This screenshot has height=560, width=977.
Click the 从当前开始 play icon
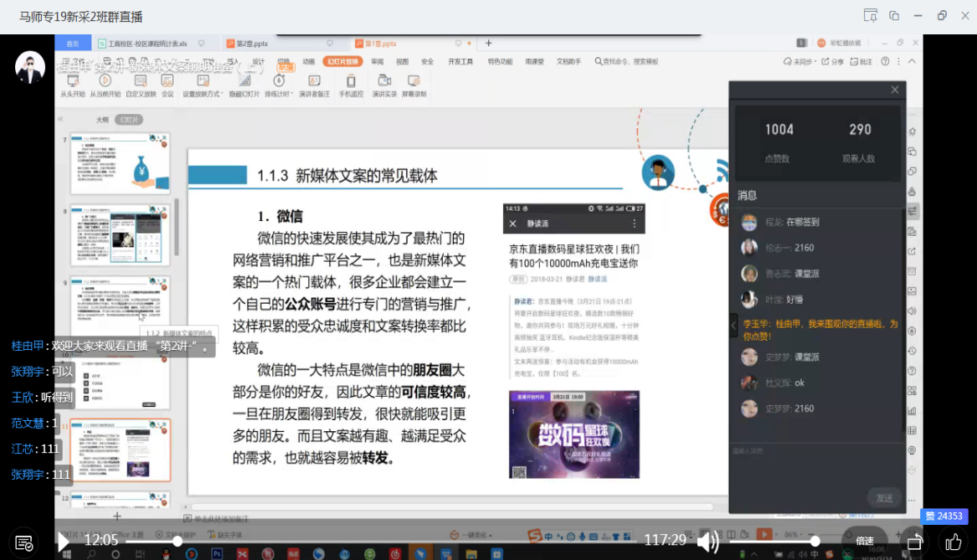[105, 81]
